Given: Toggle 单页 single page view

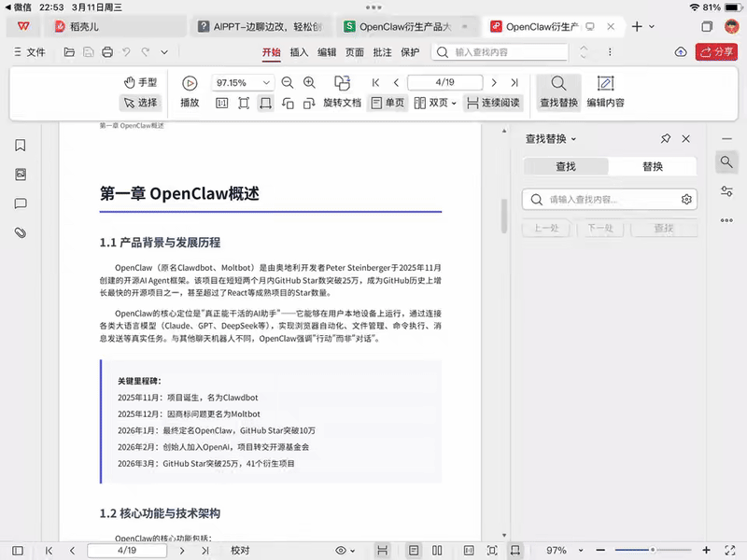Looking at the screenshot, I should pos(388,103).
